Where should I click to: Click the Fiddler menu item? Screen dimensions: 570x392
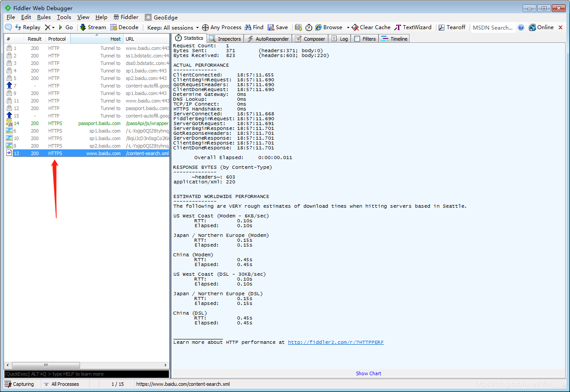click(x=126, y=17)
